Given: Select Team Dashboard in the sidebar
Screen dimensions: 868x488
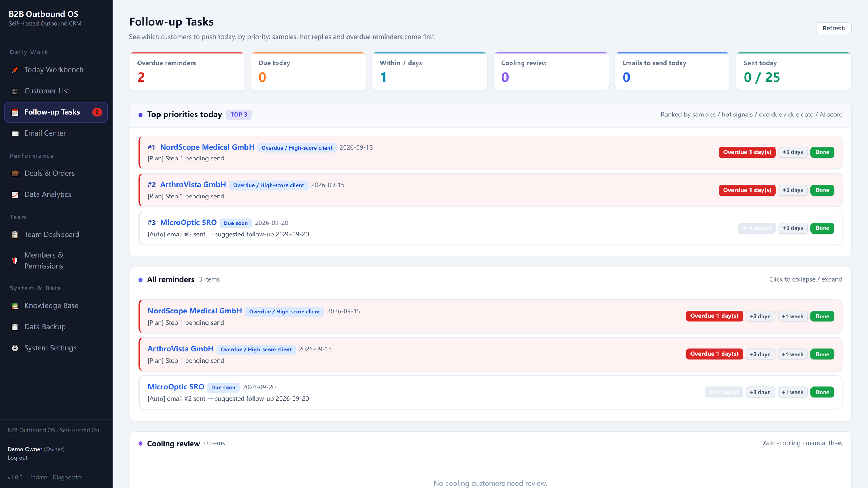Looking at the screenshot, I should pyautogui.click(x=56, y=234).
